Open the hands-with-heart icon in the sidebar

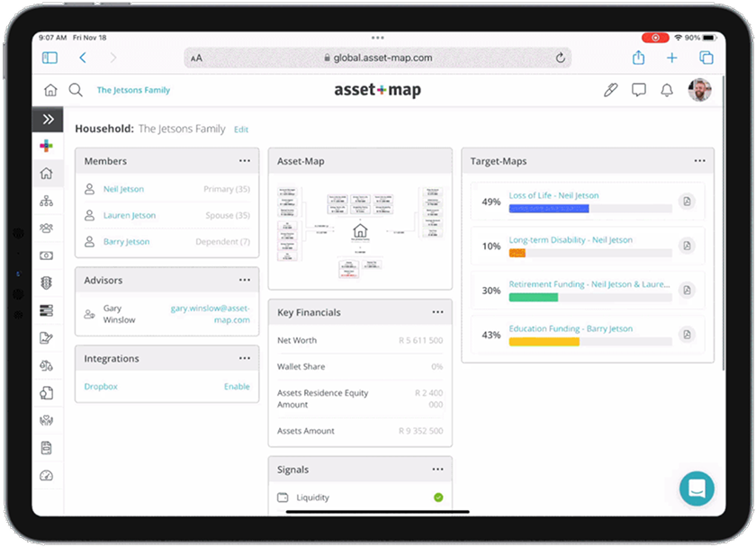click(46, 420)
